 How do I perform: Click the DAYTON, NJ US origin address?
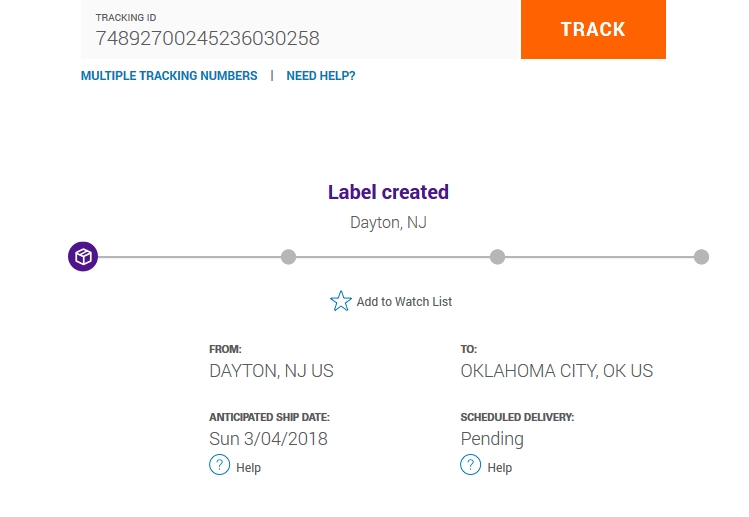tap(271, 371)
